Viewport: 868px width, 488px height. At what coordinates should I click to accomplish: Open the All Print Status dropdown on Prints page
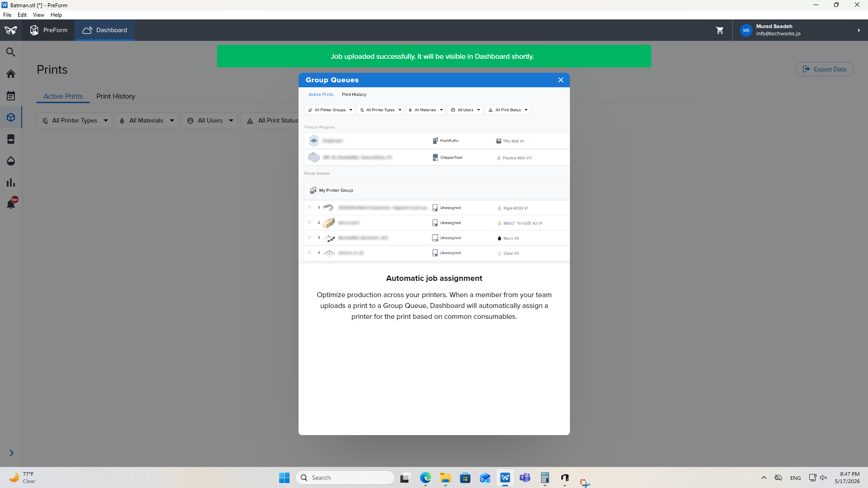click(x=270, y=121)
